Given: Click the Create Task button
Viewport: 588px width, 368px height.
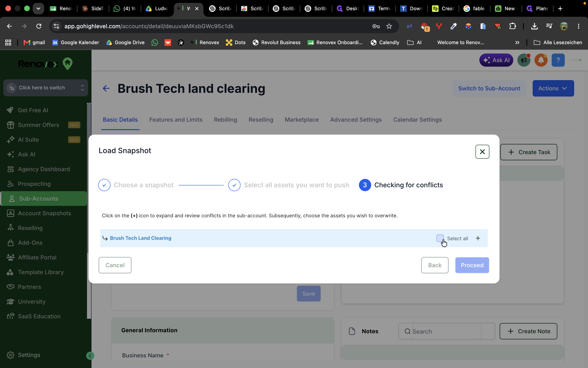Looking at the screenshot, I should click(x=528, y=152).
